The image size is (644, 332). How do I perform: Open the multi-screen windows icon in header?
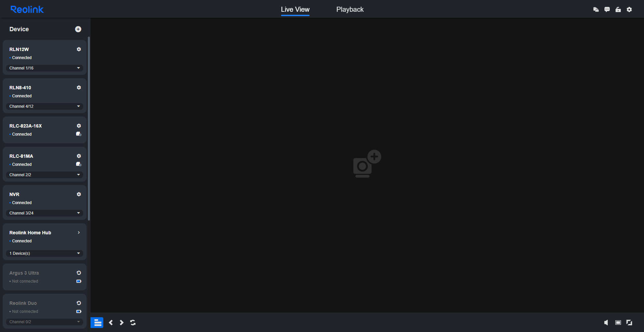pyautogui.click(x=596, y=10)
